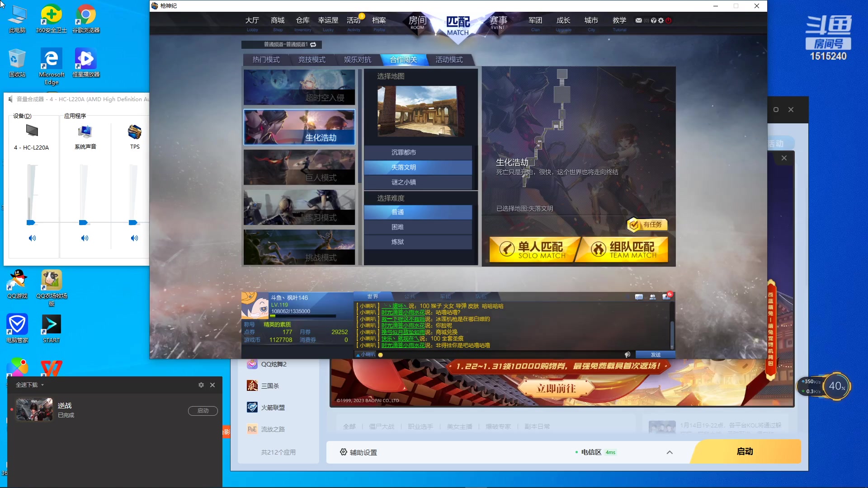The image size is (868, 488).
Task: Click 启动 button for 逆战 download
Action: pos(203,411)
